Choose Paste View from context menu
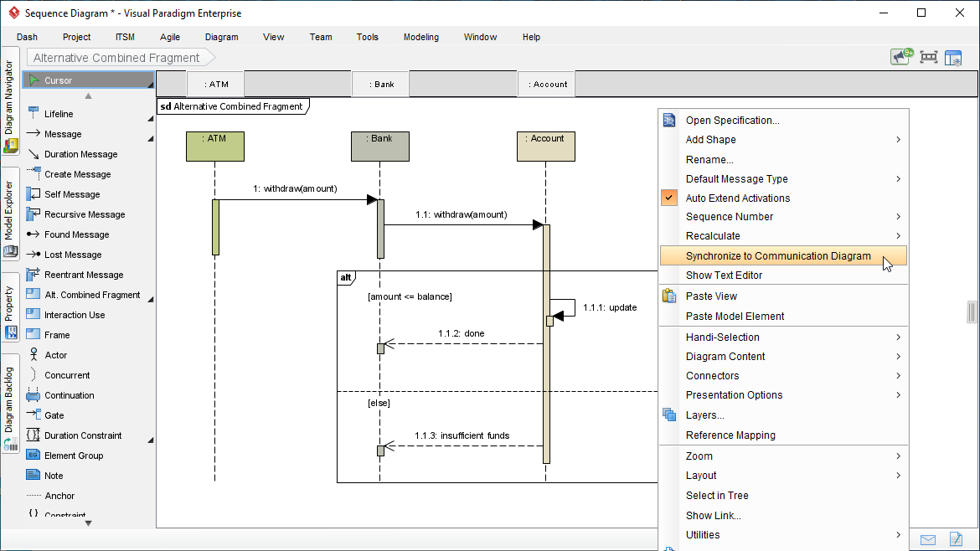980x551 pixels. coord(784,296)
